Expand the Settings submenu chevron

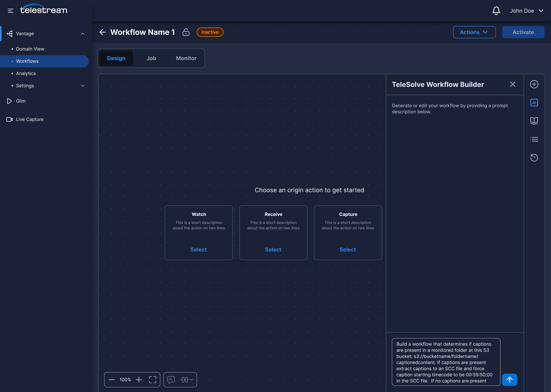82,86
